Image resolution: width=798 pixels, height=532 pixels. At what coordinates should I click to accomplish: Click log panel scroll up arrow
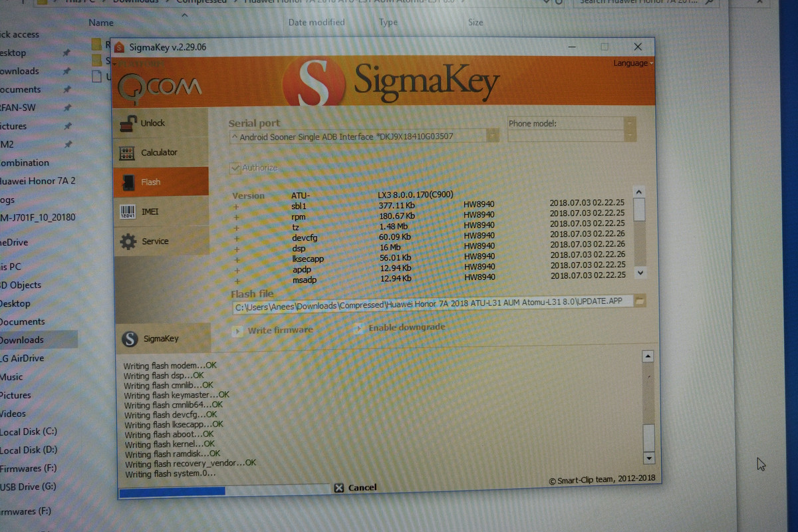click(x=648, y=357)
